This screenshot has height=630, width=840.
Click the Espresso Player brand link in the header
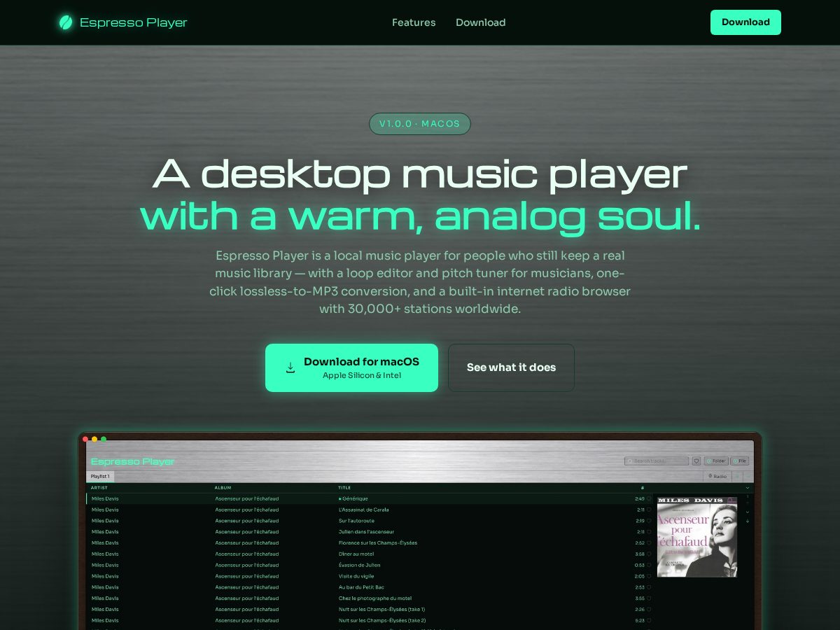123,22
